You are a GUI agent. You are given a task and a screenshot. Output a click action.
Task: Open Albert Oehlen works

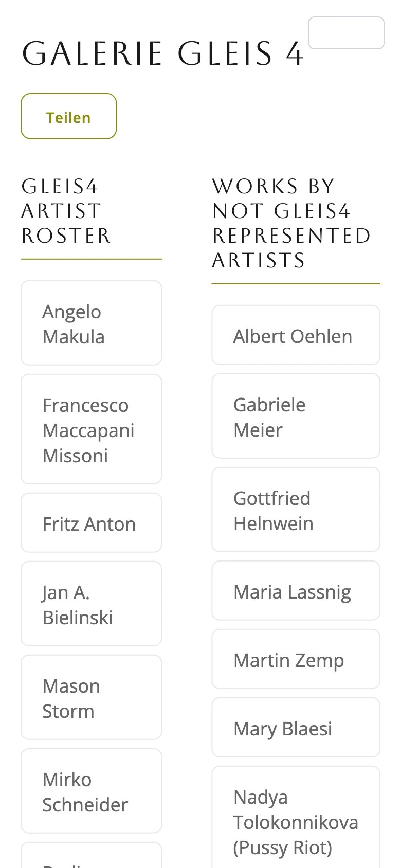point(296,335)
